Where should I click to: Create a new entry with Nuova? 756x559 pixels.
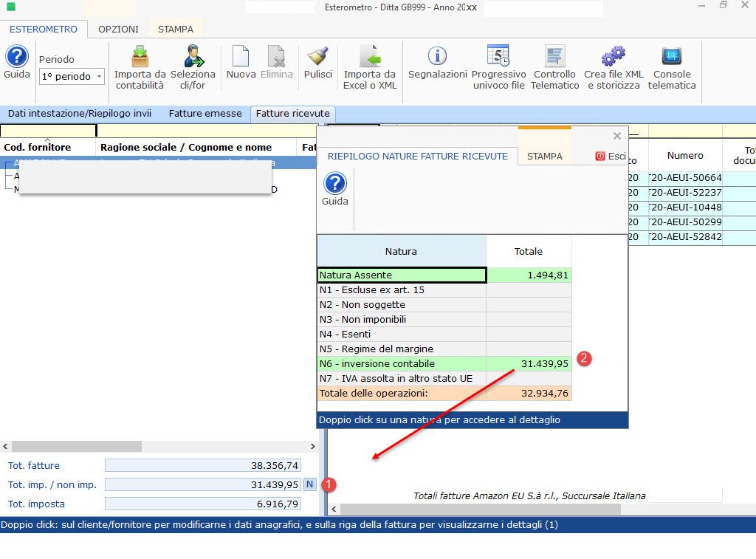pyautogui.click(x=241, y=62)
